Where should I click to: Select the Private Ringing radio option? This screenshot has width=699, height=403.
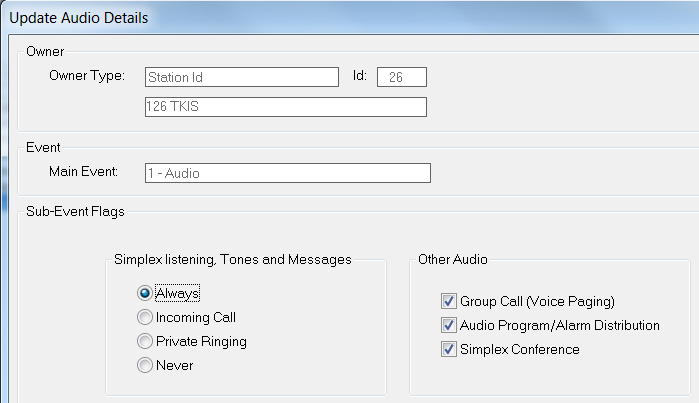pyautogui.click(x=146, y=341)
